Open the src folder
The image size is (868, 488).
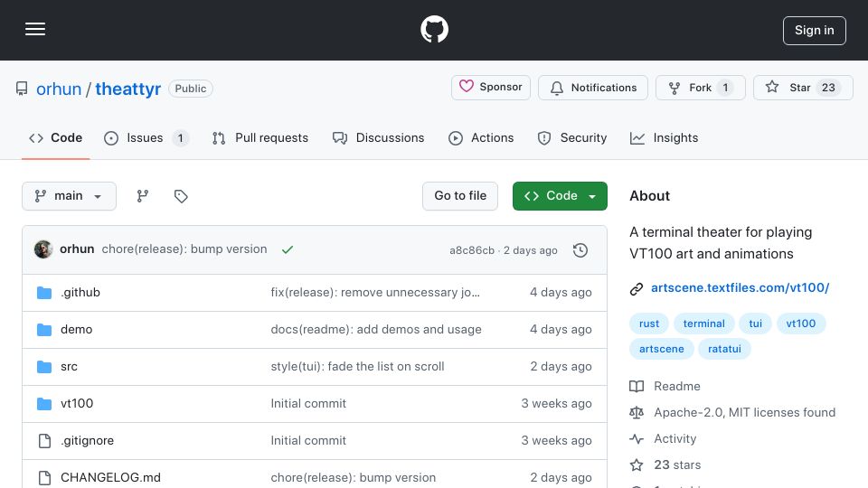point(70,366)
